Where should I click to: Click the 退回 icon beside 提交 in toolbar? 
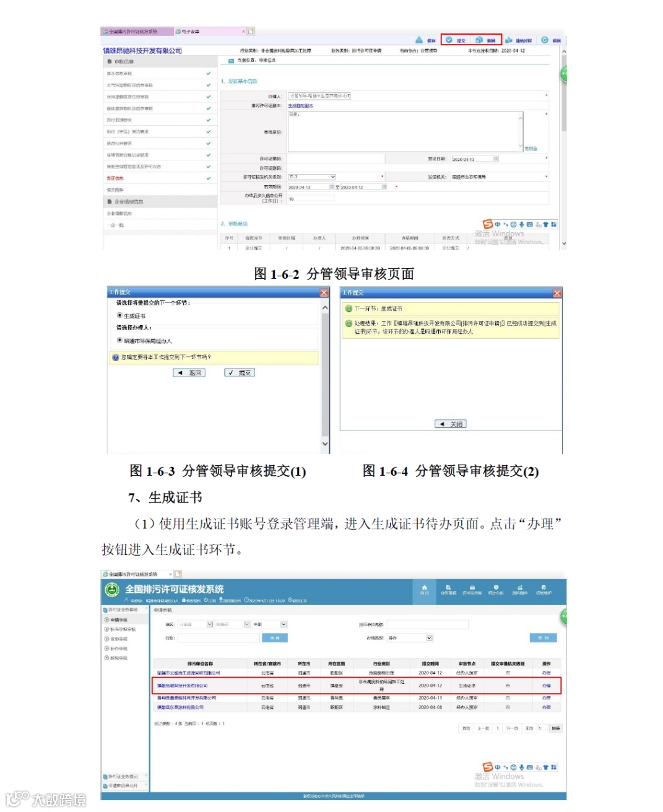coord(479,40)
